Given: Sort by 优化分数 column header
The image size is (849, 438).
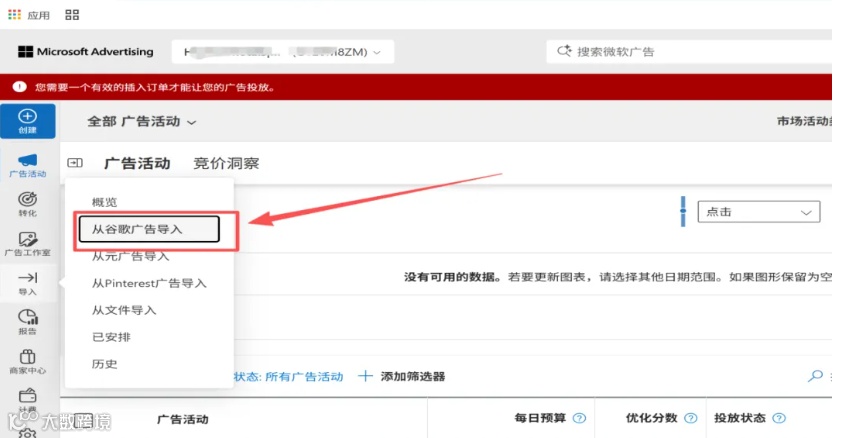Looking at the screenshot, I should pos(651,418).
